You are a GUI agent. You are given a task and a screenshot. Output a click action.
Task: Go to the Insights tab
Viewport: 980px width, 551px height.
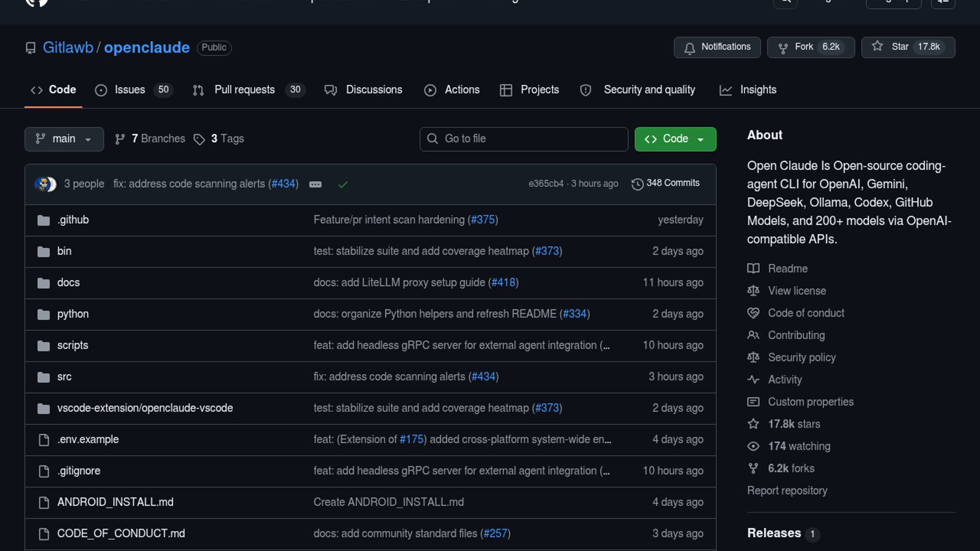(x=757, y=90)
